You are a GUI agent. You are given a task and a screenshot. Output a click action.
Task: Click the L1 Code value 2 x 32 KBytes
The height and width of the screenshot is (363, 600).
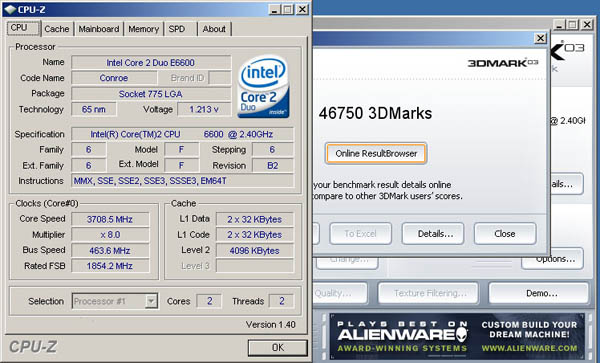click(x=255, y=234)
